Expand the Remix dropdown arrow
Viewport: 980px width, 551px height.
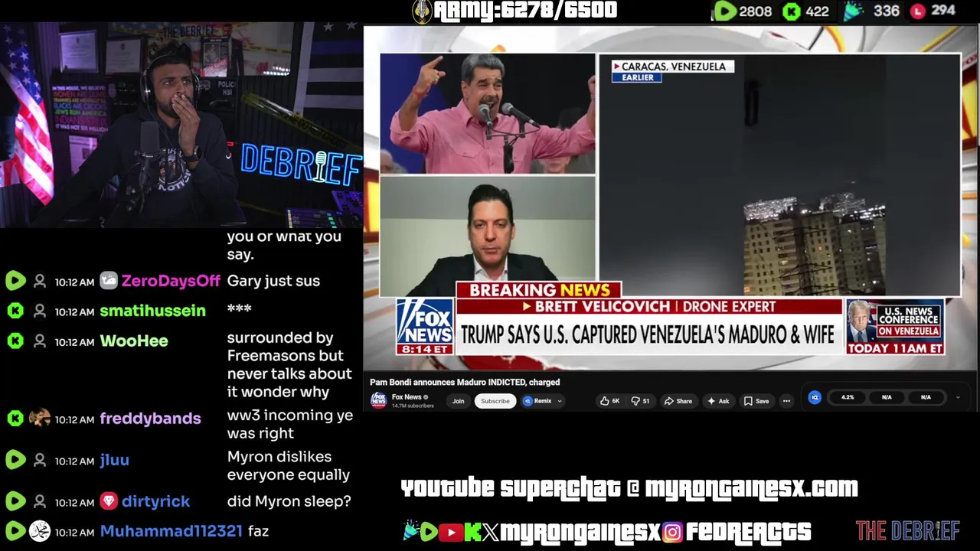(x=560, y=401)
